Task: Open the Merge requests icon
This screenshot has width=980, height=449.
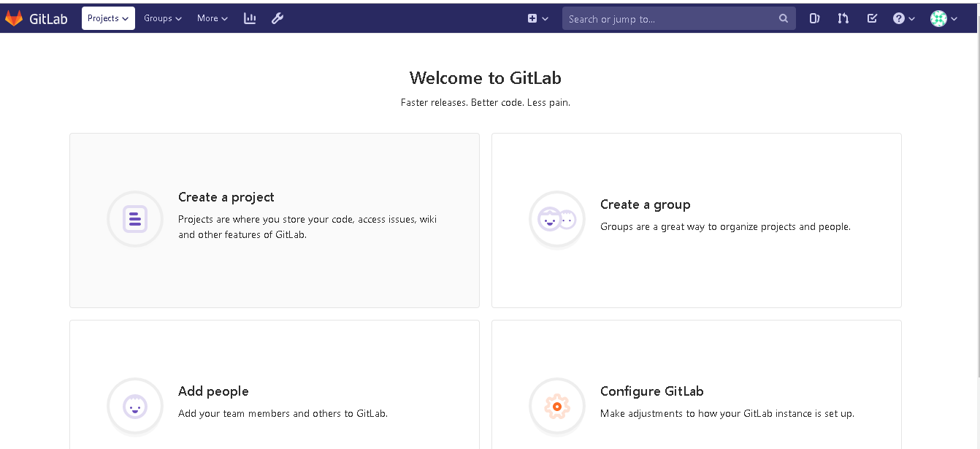Action: coord(843,18)
